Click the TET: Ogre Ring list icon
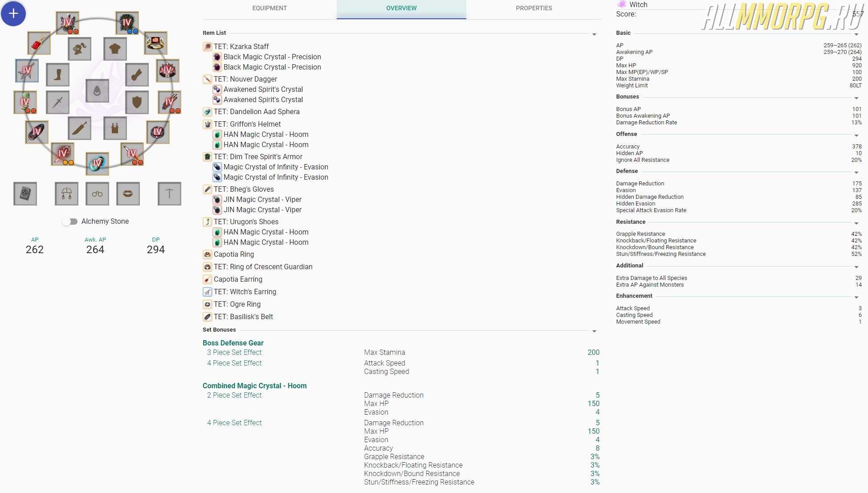868x493 pixels. pyautogui.click(x=207, y=304)
